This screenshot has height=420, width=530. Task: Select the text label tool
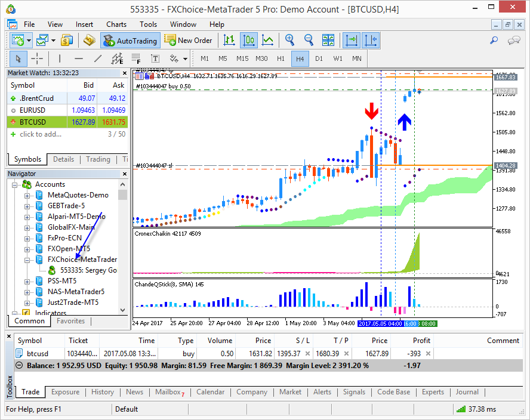155,59
